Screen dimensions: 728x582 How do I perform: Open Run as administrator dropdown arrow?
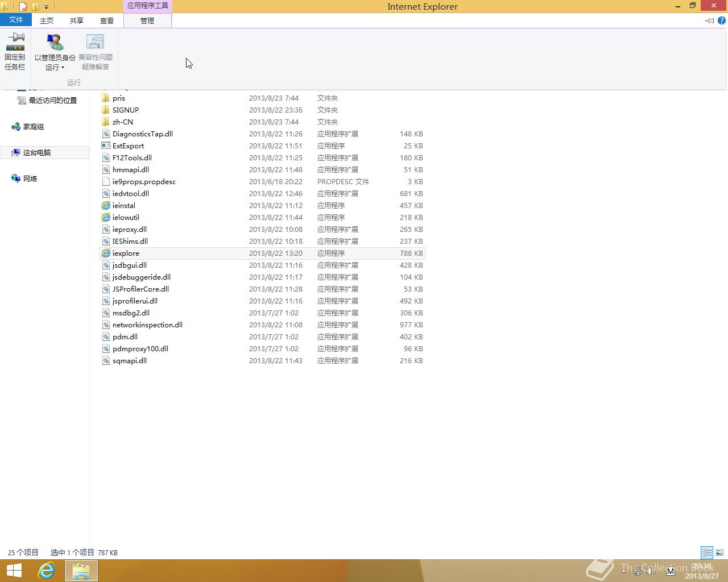point(63,68)
